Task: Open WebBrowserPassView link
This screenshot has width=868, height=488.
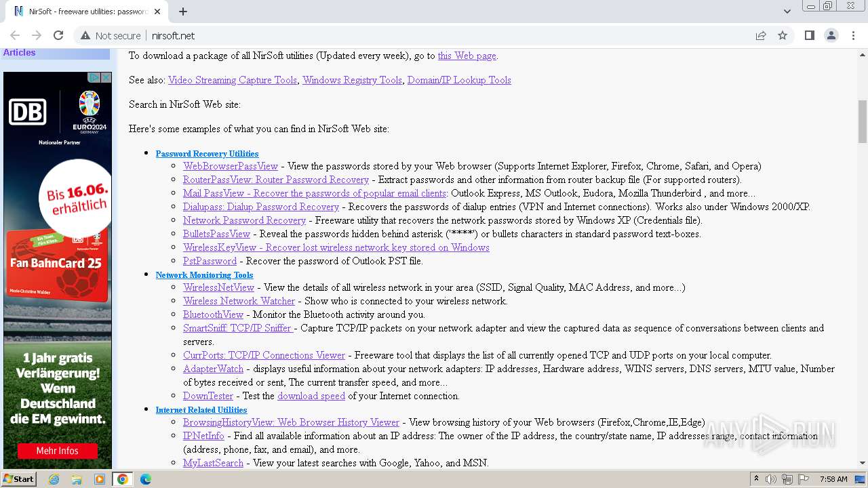Action: (x=231, y=166)
